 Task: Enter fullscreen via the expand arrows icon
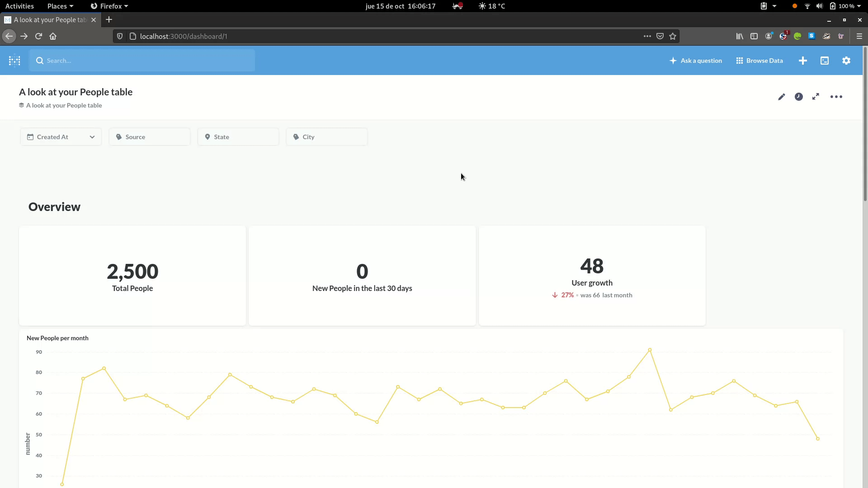tap(816, 97)
